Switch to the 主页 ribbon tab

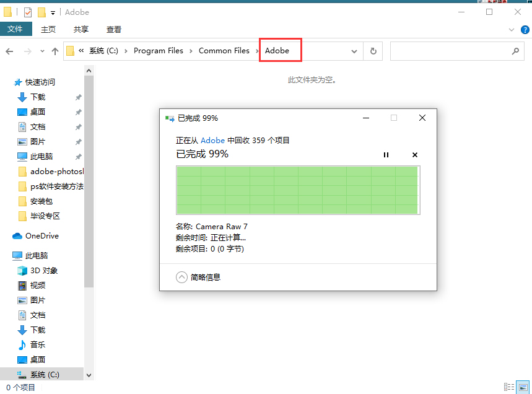pos(48,30)
